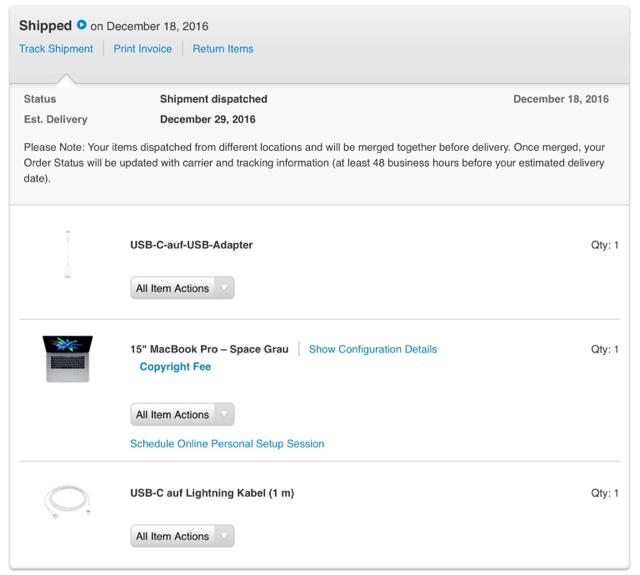Open the Copyright Fee link
The width and height of the screenshot is (640, 575).
coord(175,367)
